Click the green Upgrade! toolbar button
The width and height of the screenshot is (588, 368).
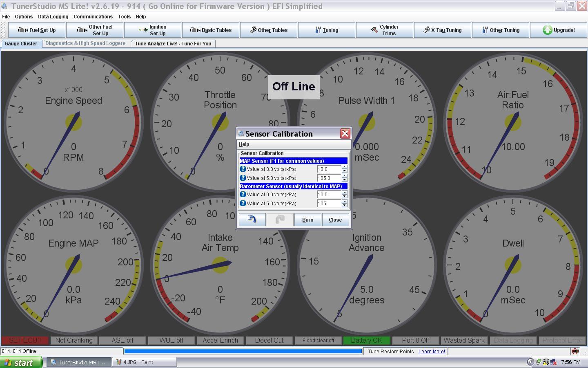pyautogui.click(x=558, y=30)
